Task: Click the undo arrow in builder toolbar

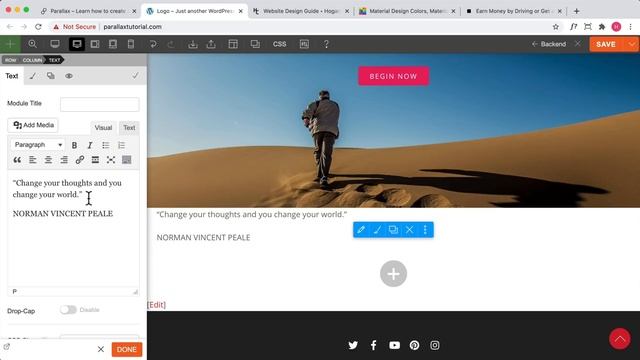Action: click(x=153, y=44)
